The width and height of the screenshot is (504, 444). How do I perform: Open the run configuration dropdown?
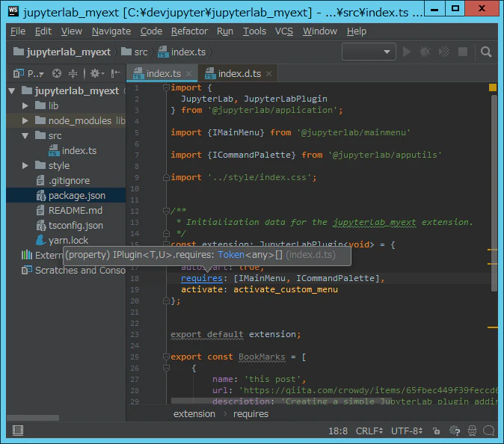click(369, 52)
